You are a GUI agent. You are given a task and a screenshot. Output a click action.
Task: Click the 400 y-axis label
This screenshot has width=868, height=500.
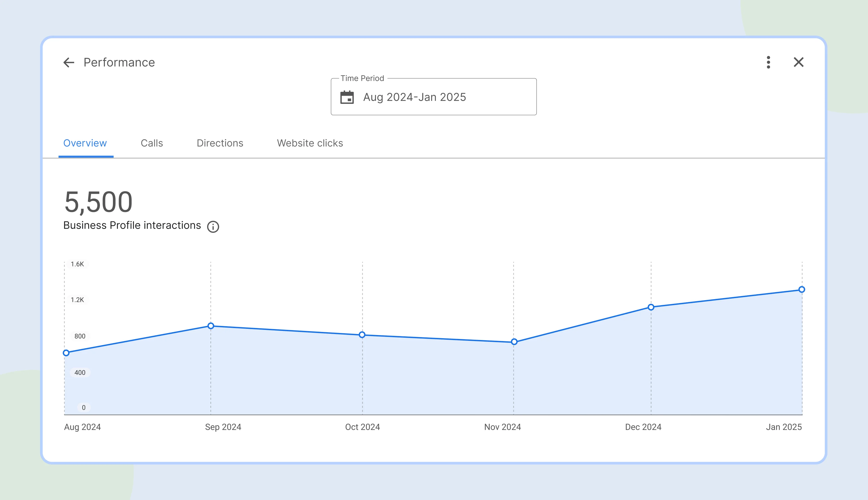point(80,373)
